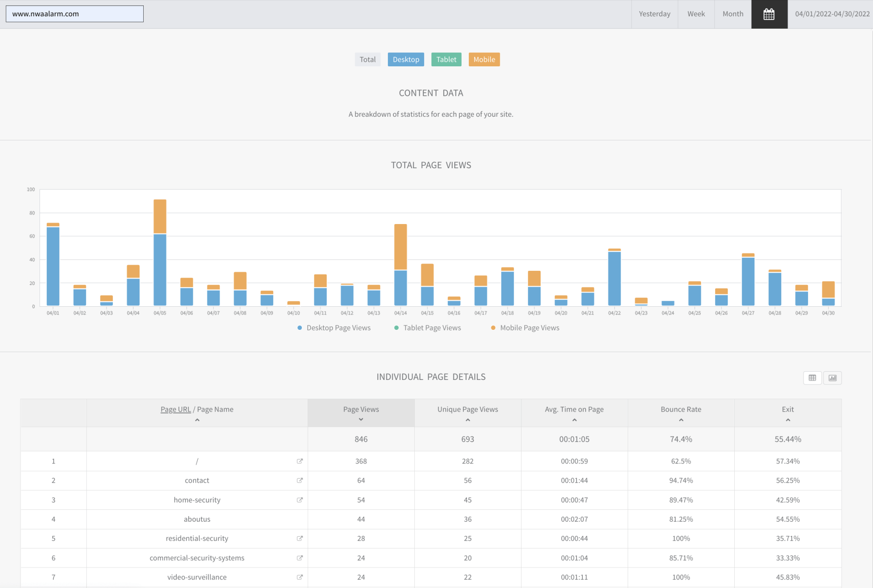Click the Page URL header link
Viewport: 873px width, 588px height.
click(176, 409)
